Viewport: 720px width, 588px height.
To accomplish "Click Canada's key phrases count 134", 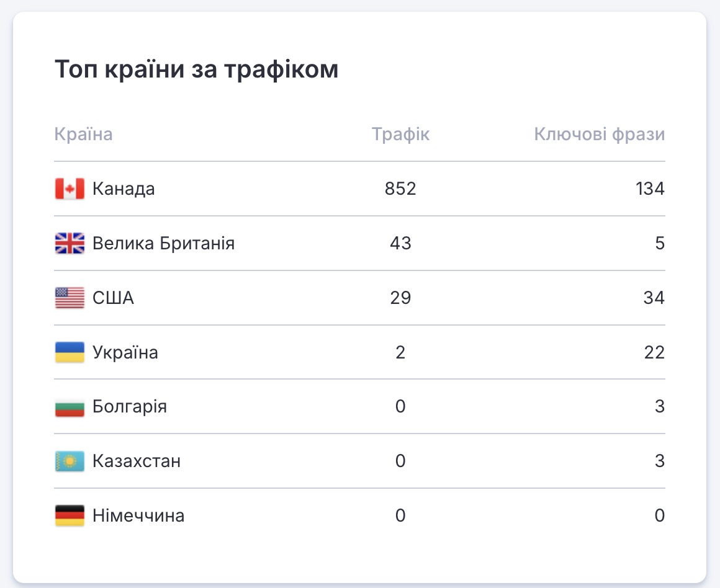I will pos(649,189).
